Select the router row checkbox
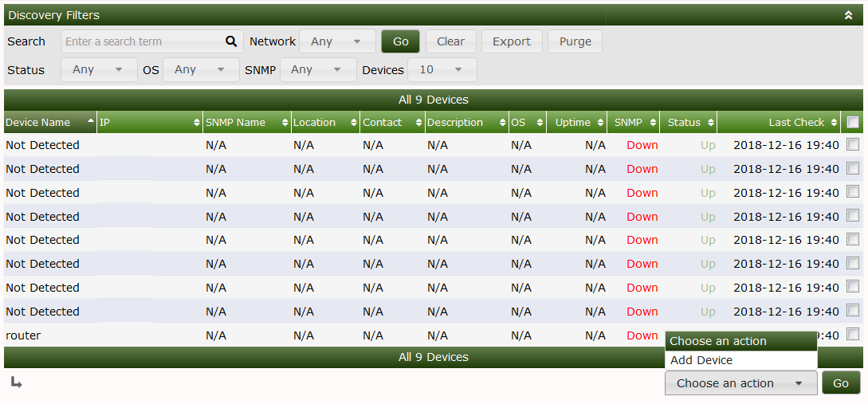Screen dimensions: 868x404 pyautogui.click(x=853, y=335)
